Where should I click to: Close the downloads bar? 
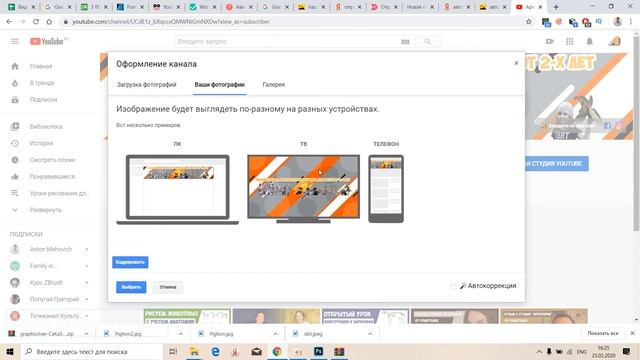point(632,333)
